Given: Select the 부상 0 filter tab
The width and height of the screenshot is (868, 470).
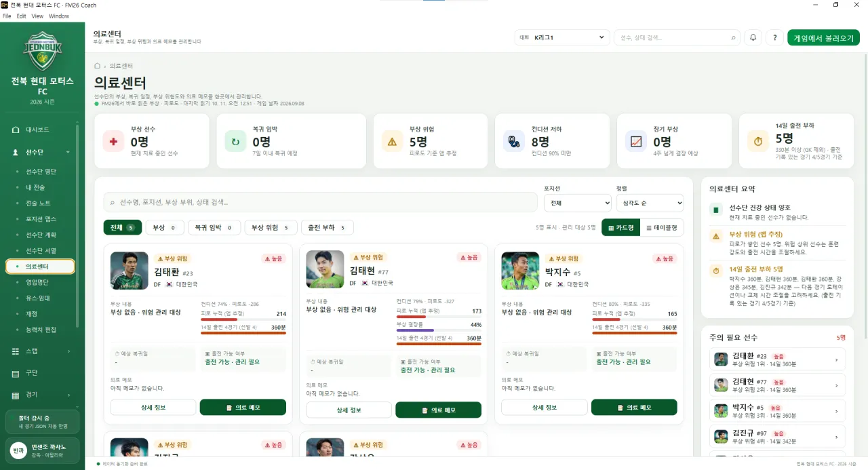Looking at the screenshot, I should tap(165, 228).
